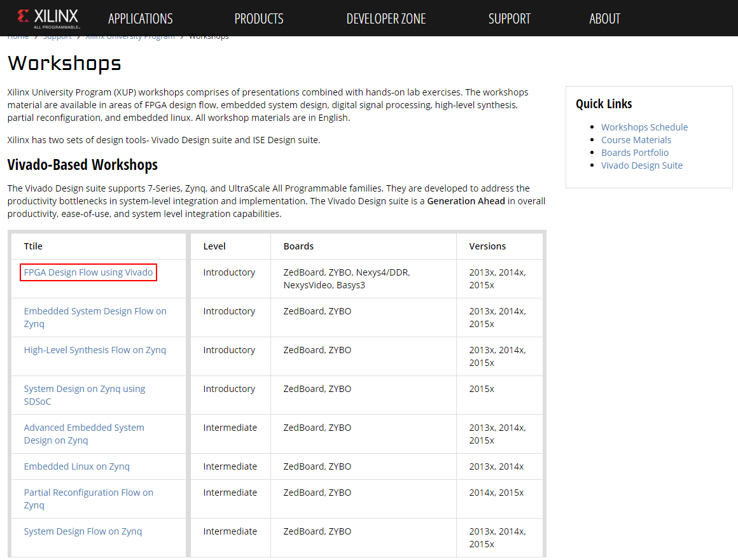Click the Intermediate level cell for Embedded Linux

click(x=230, y=466)
